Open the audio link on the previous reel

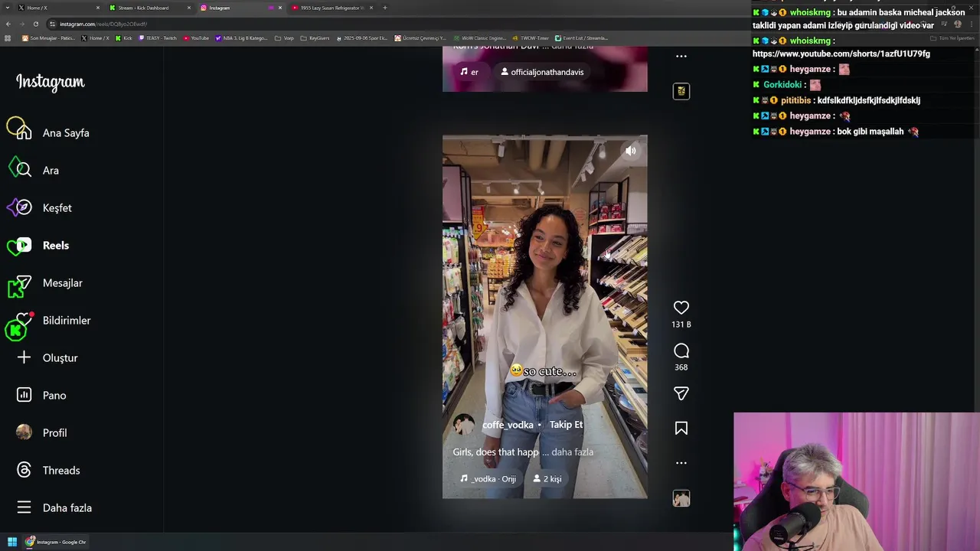[x=469, y=72]
